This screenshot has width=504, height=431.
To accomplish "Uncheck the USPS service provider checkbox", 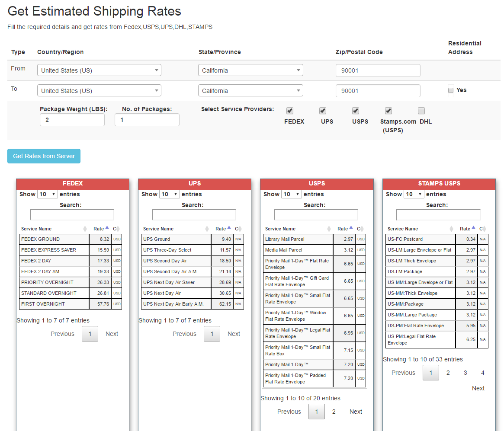I will (x=356, y=111).
